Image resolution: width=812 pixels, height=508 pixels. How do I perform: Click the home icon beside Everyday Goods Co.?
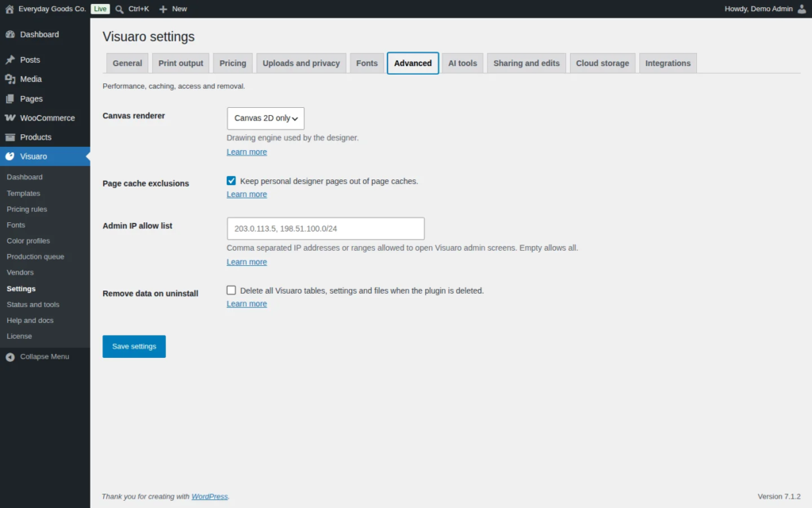click(x=10, y=9)
